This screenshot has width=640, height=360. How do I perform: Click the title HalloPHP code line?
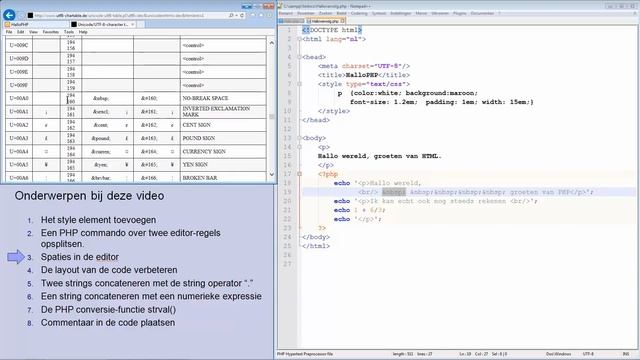coord(364,75)
